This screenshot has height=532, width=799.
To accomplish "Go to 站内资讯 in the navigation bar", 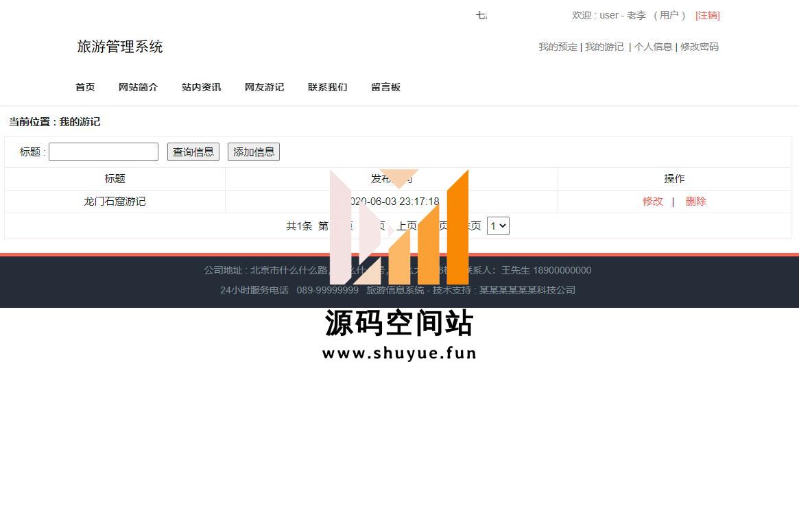I will click(201, 87).
